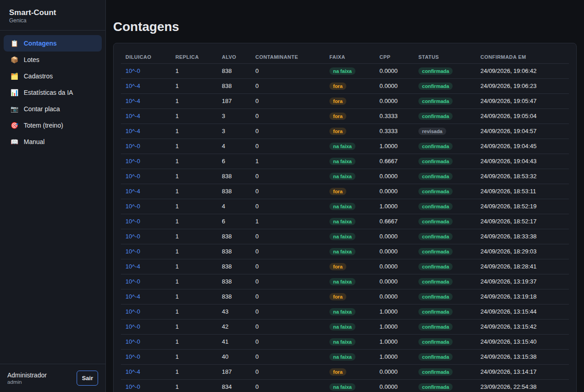Click the alvo value 40
This screenshot has height=392, width=584.
click(225, 357)
